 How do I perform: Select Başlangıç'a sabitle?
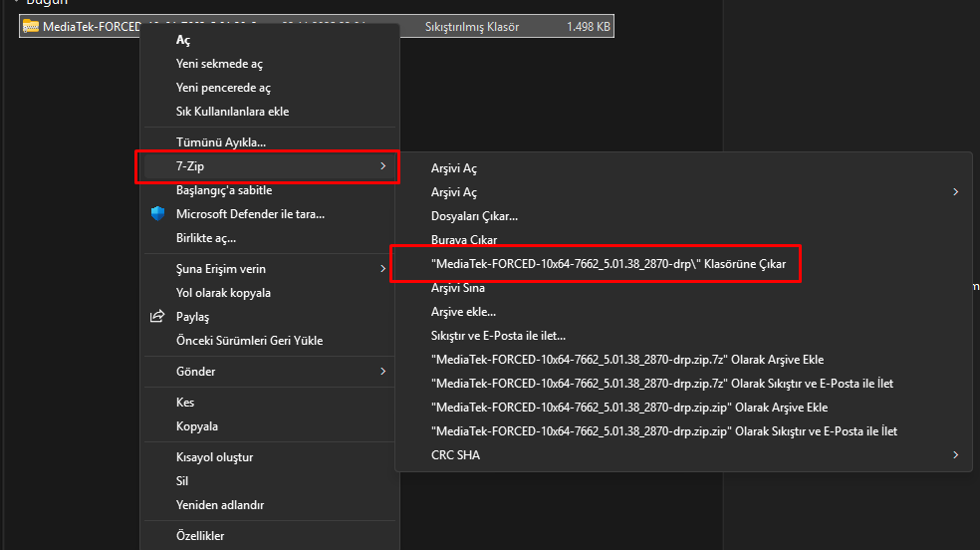pyautogui.click(x=270, y=190)
